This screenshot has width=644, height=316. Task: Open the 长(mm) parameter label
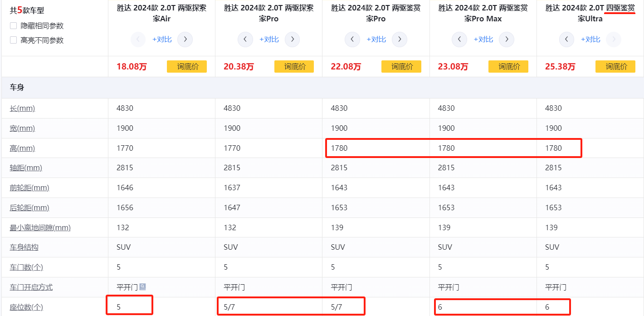[22, 109]
